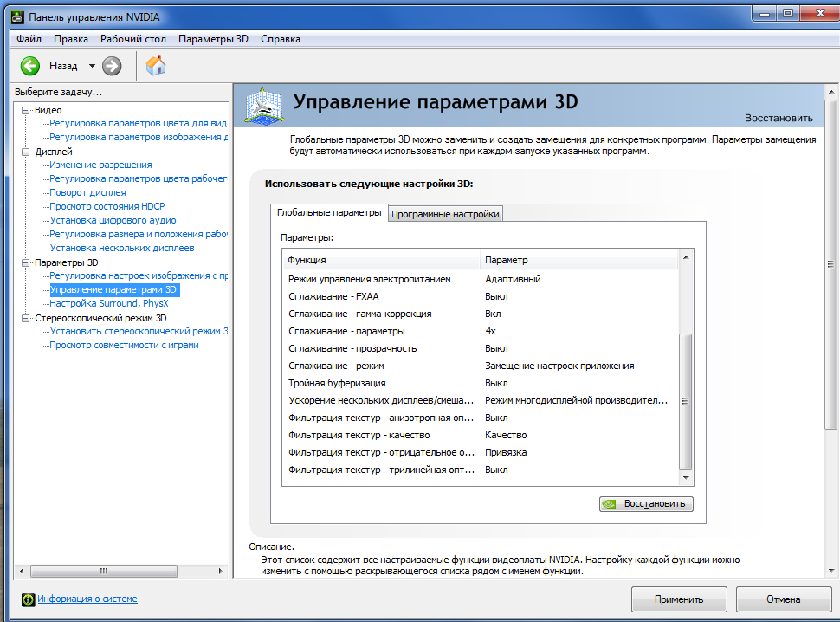The height and width of the screenshot is (622, 840).
Task: Select Фильтрация текстур - анизотропная row
Action: click(x=481, y=418)
